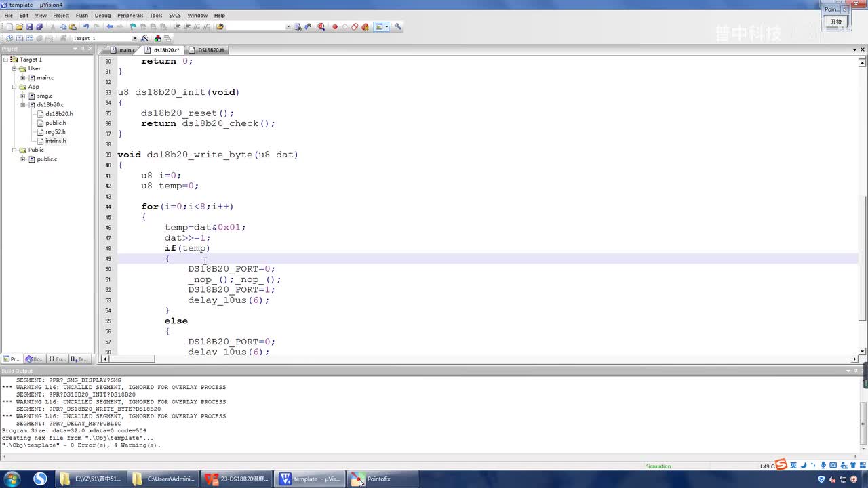
Task: Open the Target selection dropdown
Action: coord(134,38)
